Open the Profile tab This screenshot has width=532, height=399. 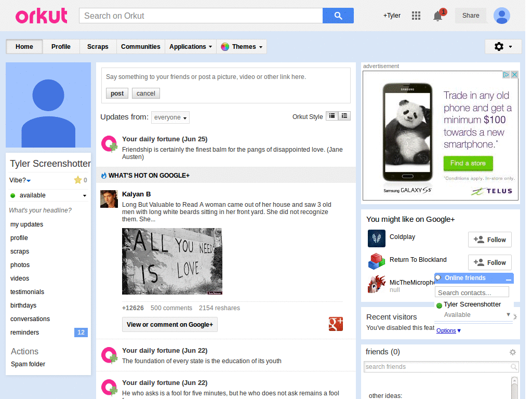[x=61, y=47]
